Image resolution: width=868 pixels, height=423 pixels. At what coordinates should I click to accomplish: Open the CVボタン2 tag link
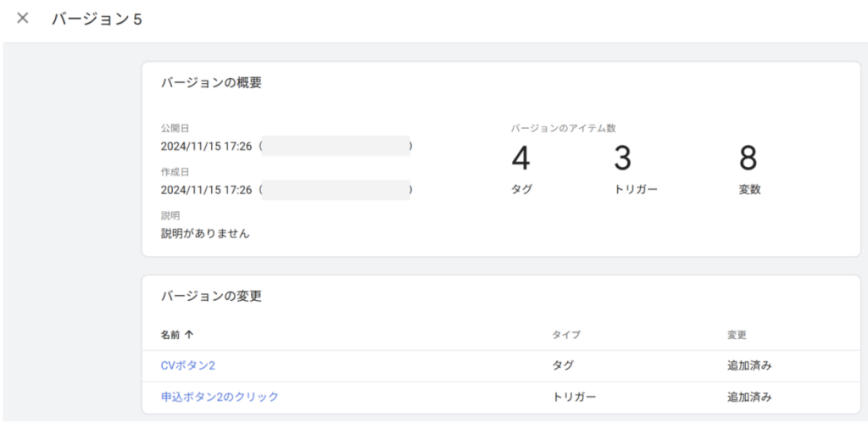point(190,366)
